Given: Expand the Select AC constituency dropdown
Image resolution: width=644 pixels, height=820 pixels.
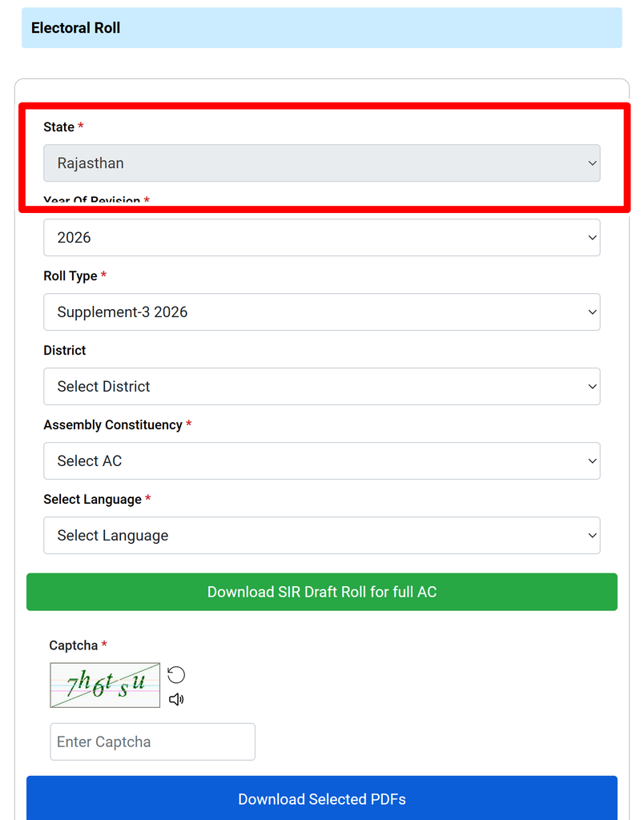Looking at the screenshot, I should (x=322, y=460).
